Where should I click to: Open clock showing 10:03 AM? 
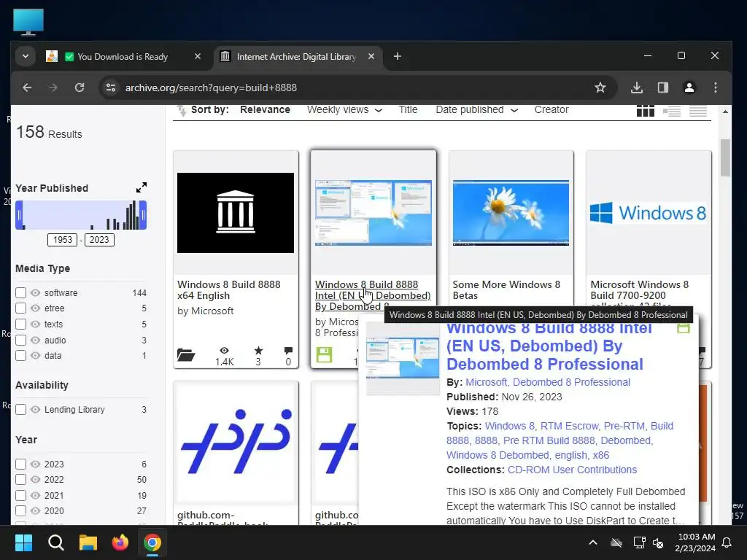point(696,542)
